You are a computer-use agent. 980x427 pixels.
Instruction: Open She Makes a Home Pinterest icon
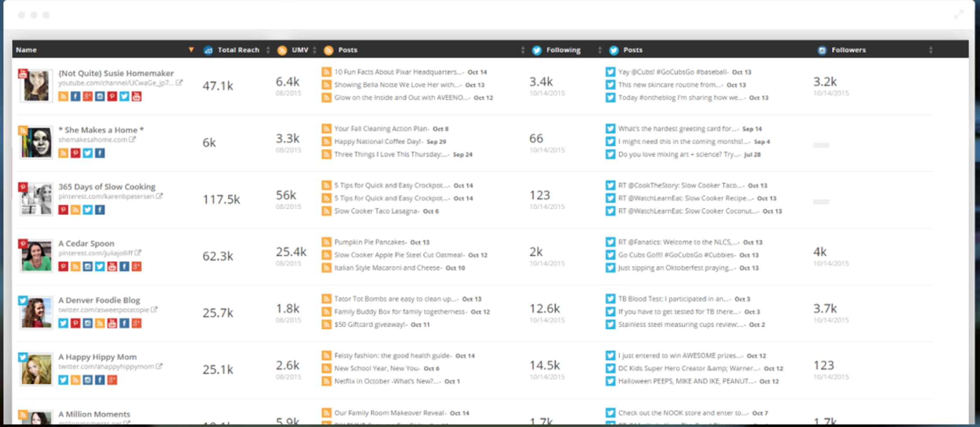point(76,153)
